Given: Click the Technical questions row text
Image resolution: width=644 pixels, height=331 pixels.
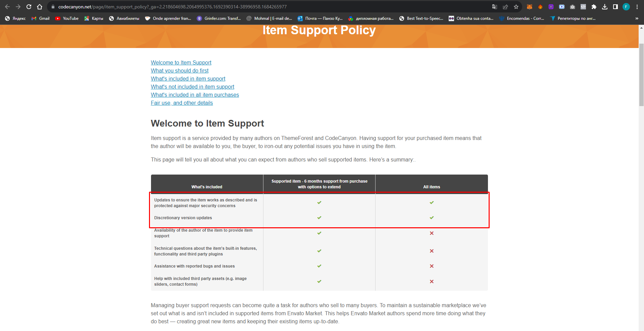Looking at the screenshot, I should [205, 251].
